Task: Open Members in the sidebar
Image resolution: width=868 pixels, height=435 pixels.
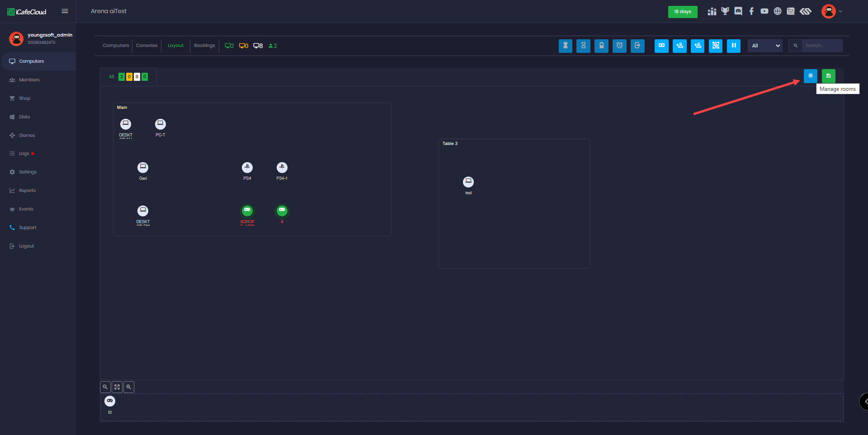Action: [x=29, y=80]
